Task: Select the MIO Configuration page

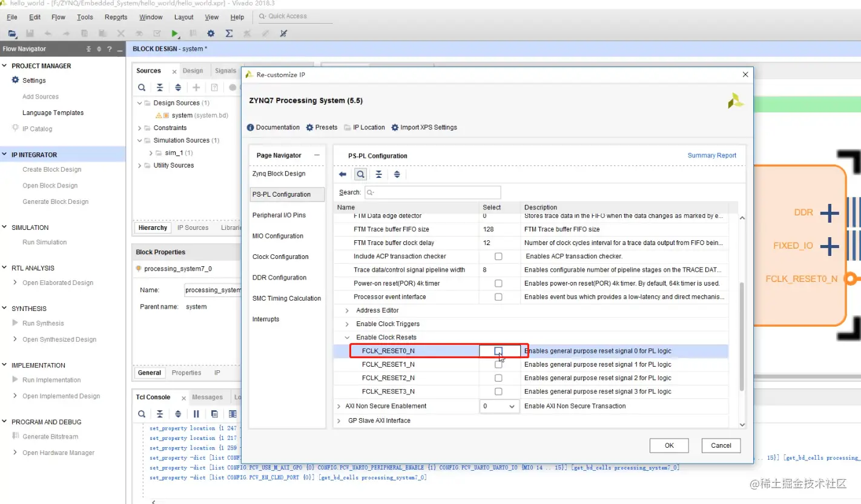Action: pyautogui.click(x=278, y=236)
